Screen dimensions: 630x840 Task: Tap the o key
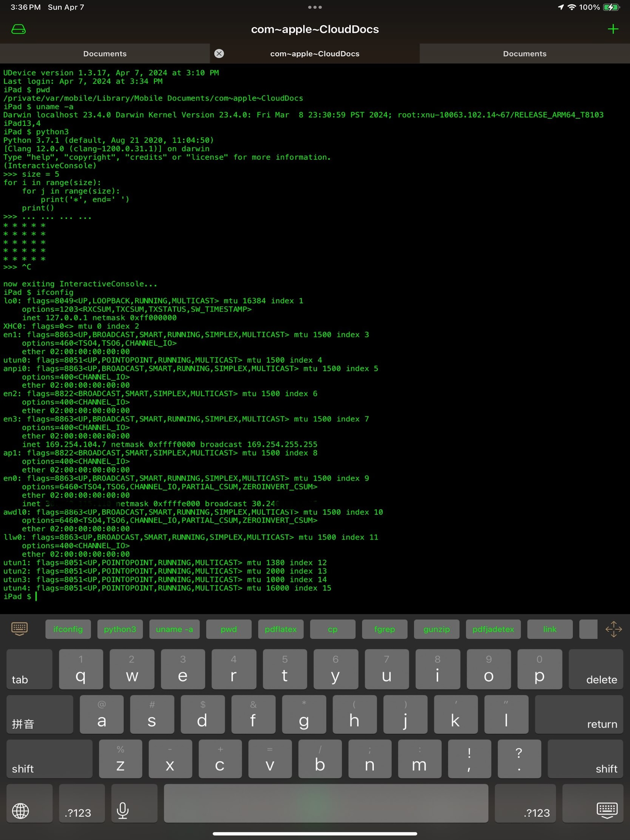click(x=488, y=669)
